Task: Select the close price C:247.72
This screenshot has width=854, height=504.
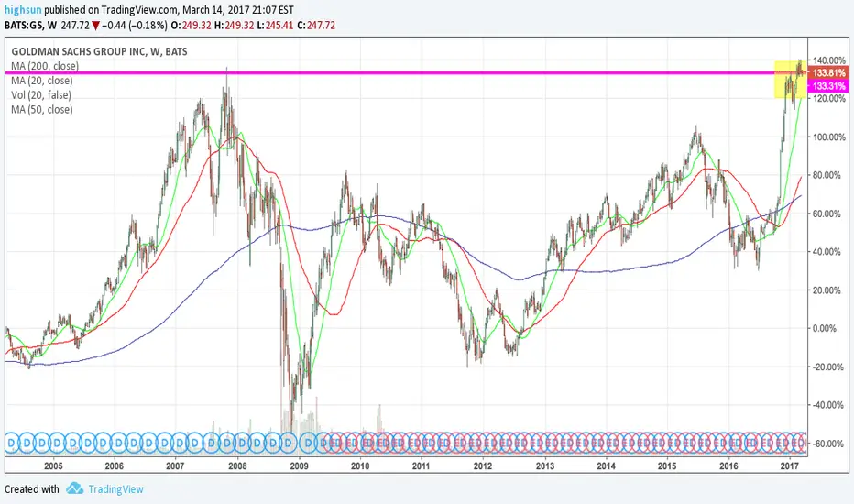Action: point(316,25)
